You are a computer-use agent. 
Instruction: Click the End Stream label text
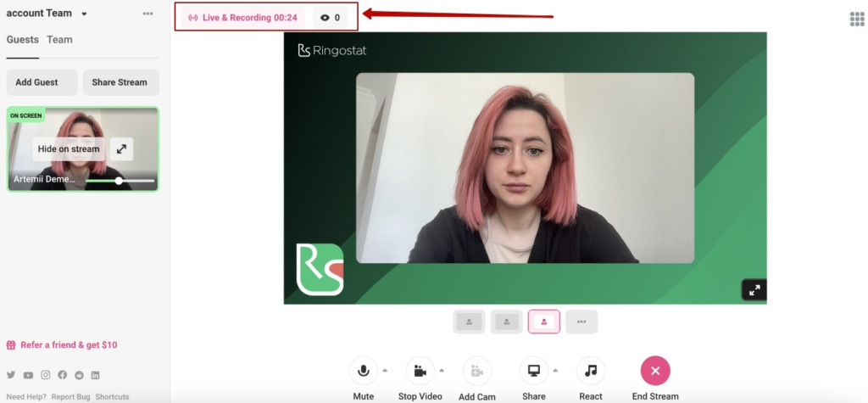(x=655, y=396)
